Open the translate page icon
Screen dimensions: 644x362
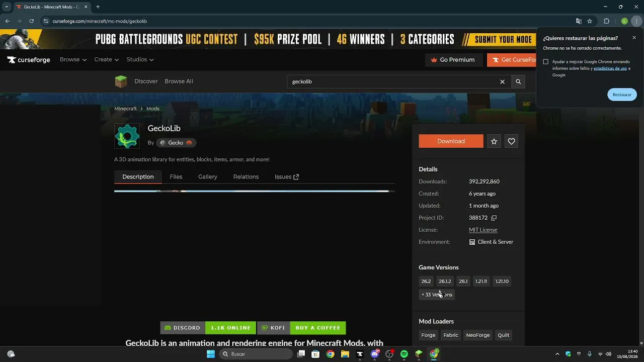coord(579,21)
